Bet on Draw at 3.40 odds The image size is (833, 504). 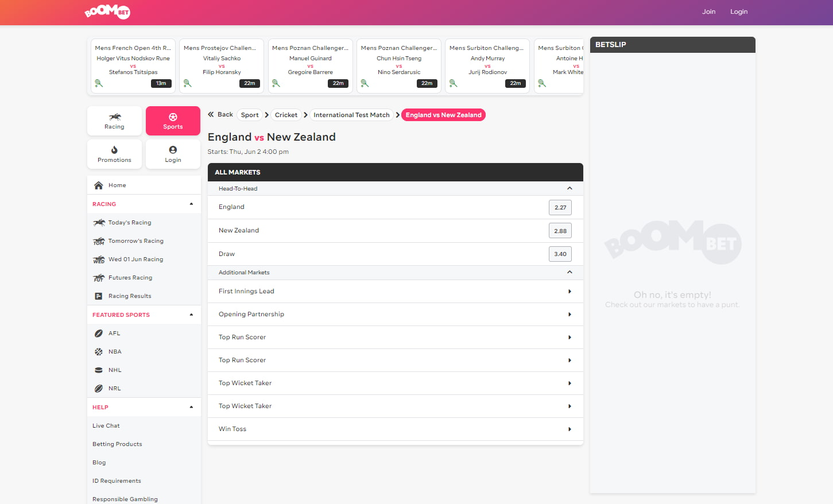click(560, 254)
